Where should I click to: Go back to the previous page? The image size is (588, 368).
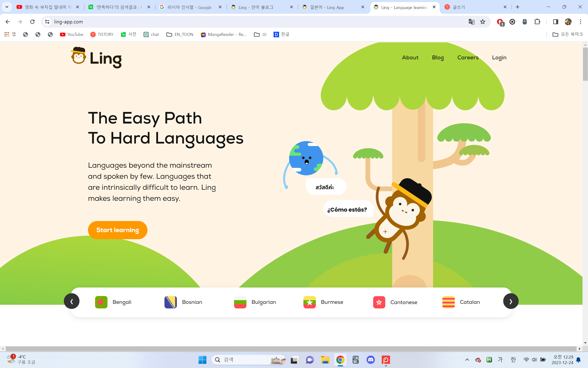8,22
